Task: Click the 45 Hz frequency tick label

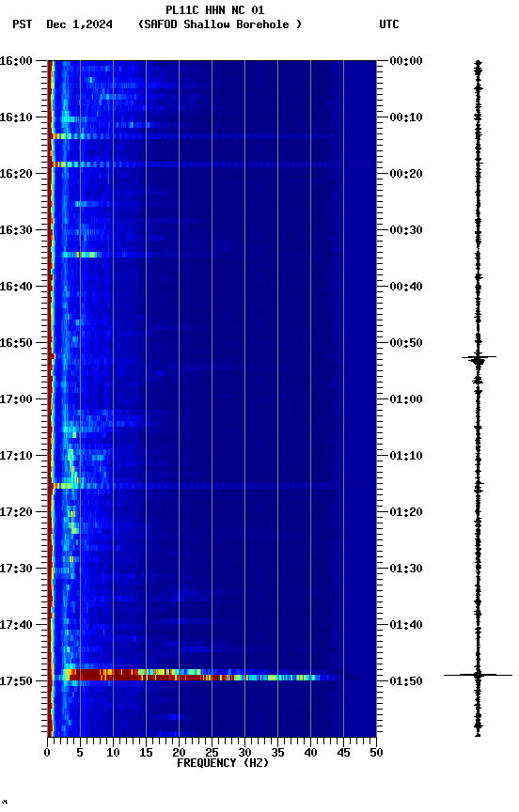Action: point(343,753)
